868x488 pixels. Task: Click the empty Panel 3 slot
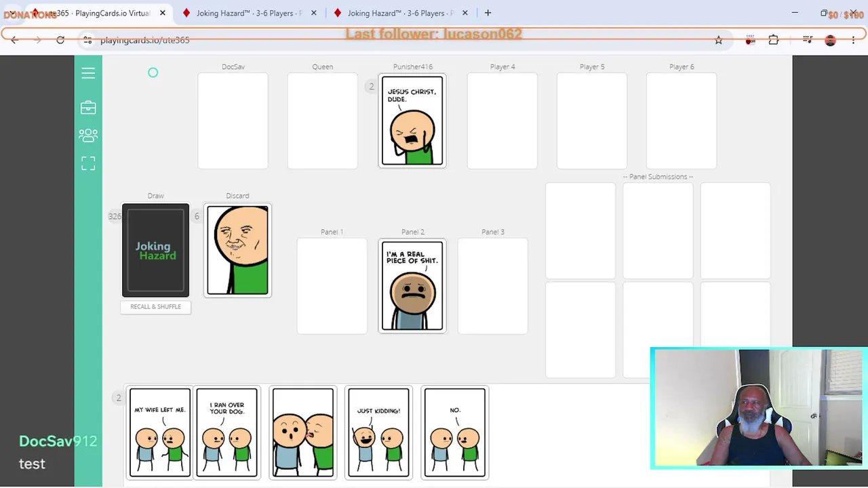coord(492,286)
